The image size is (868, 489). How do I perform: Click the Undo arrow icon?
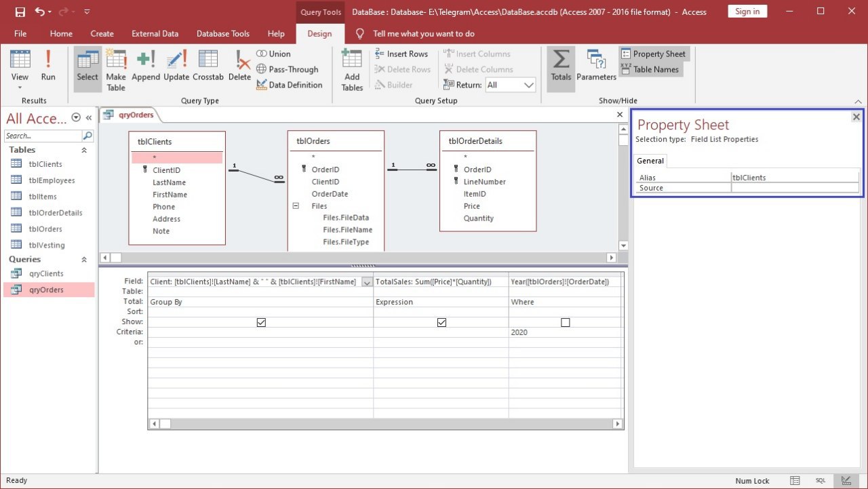pyautogui.click(x=39, y=12)
